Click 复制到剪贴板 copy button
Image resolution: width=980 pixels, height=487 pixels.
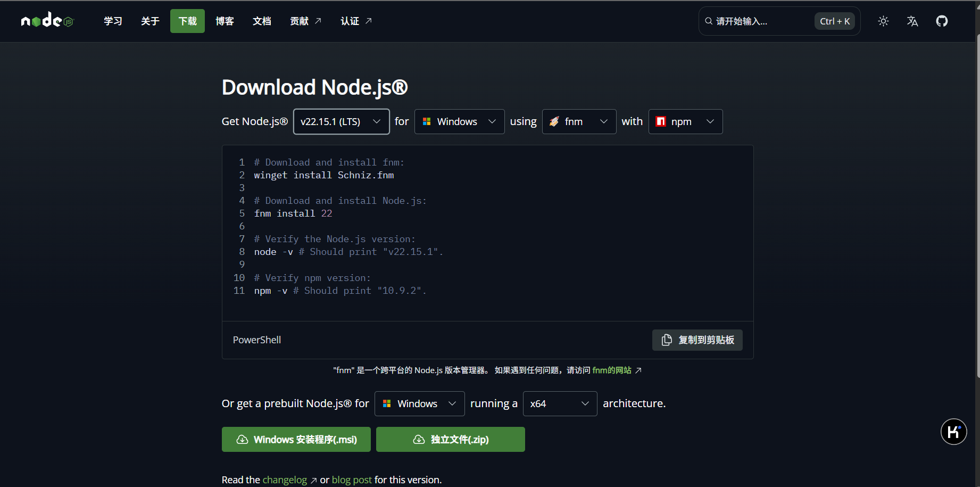click(x=697, y=340)
